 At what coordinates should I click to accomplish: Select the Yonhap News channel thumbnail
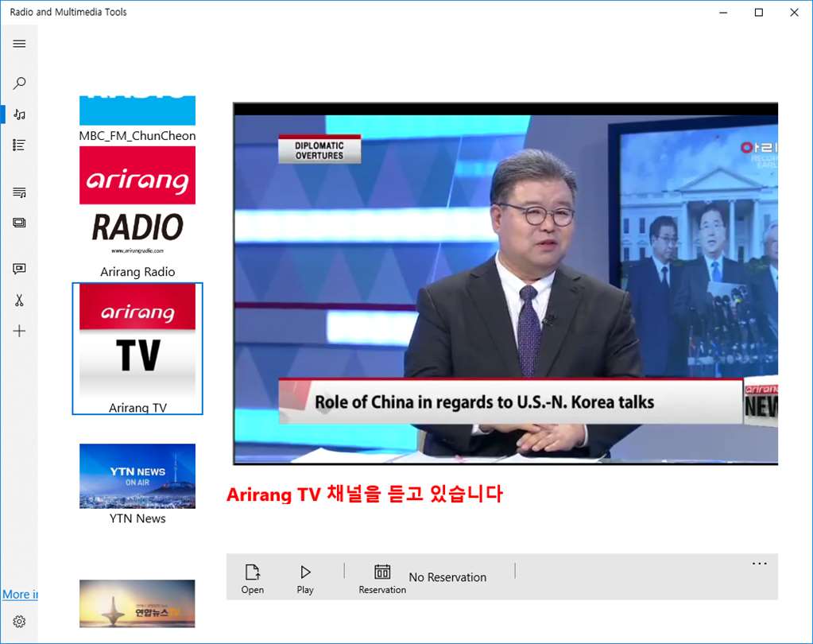(137, 603)
